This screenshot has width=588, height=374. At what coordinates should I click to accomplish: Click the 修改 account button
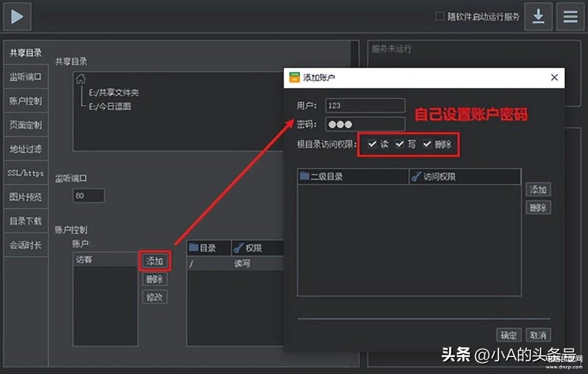click(155, 297)
